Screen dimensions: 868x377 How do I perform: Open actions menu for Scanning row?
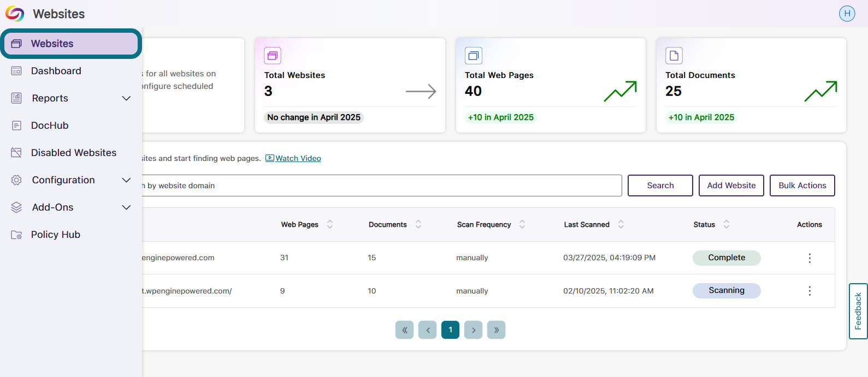[810, 291]
